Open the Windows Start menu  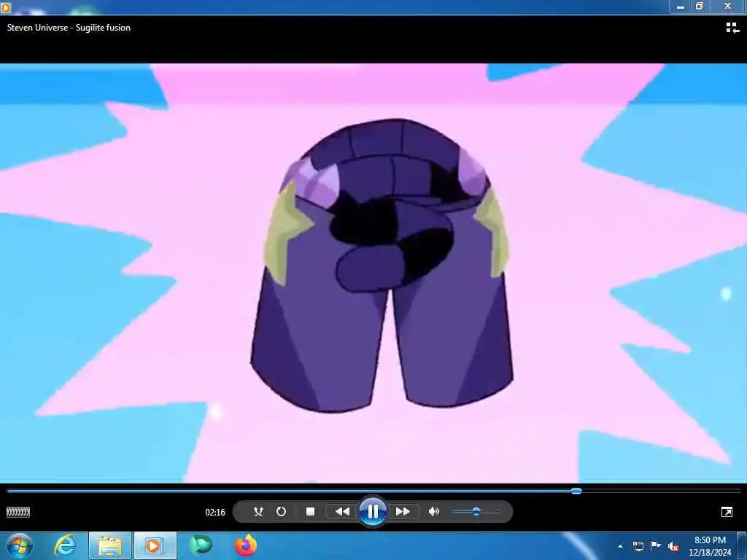(x=20, y=545)
